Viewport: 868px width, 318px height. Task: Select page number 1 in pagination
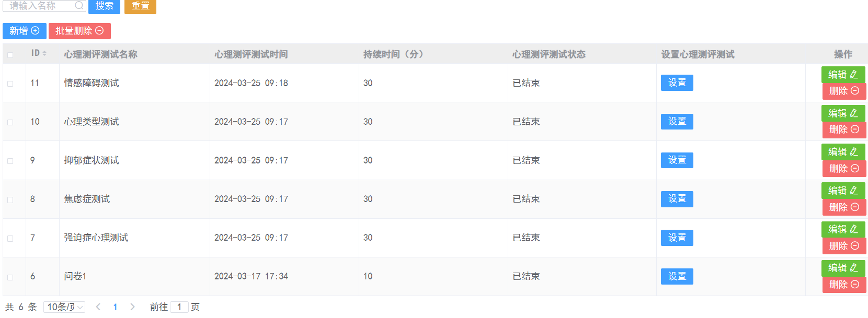[x=115, y=307]
